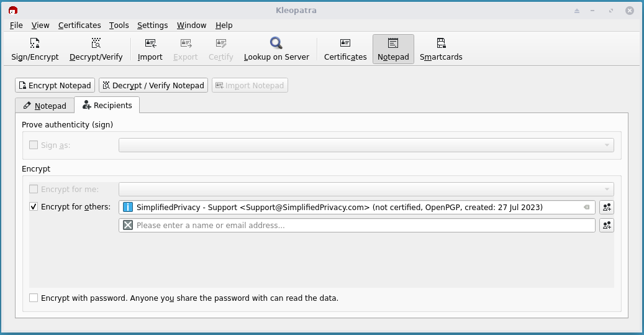Screen dimensions: 644x335
Task: Open Lookup on Server search
Action: pyautogui.click(x=276, y=49)
